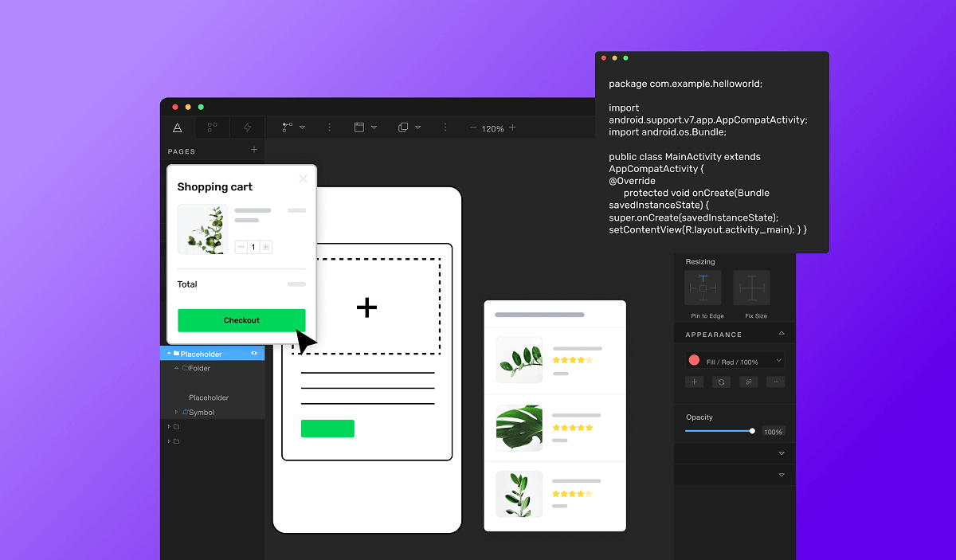Image resolution: width=956 pixels, height=560 pixels.
Task: Collapse the APPEARANCE section arrow
Action: (782, 334)
